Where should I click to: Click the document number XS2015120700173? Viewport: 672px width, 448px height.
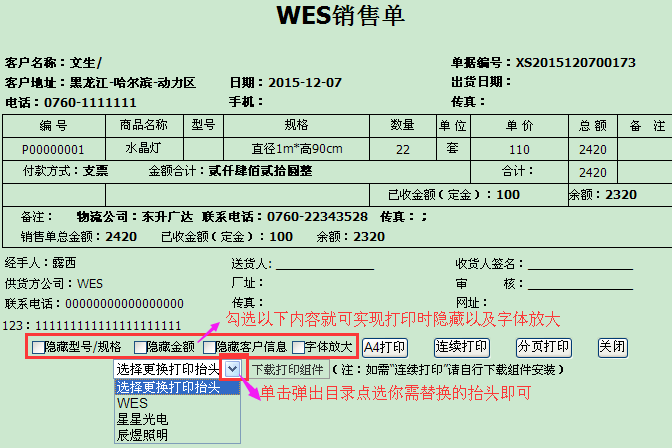[x=575, y=62]
